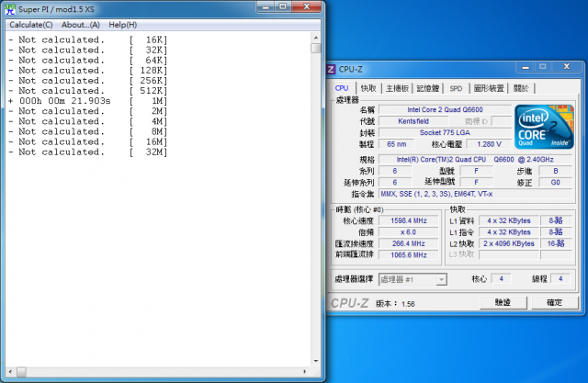The image size is (588, 383).
Task: Click the 'Not calculated' 32M row
Action: 88,152
